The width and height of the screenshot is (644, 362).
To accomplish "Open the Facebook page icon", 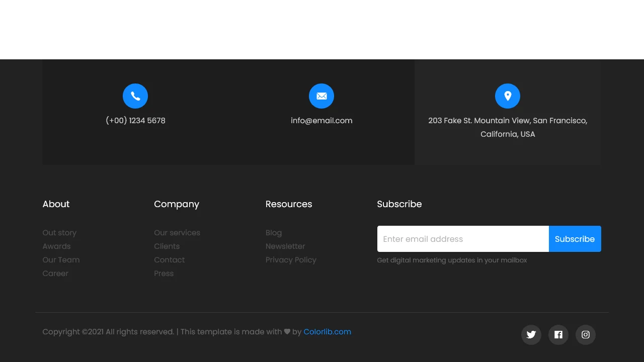I will (x=558, y=335).
